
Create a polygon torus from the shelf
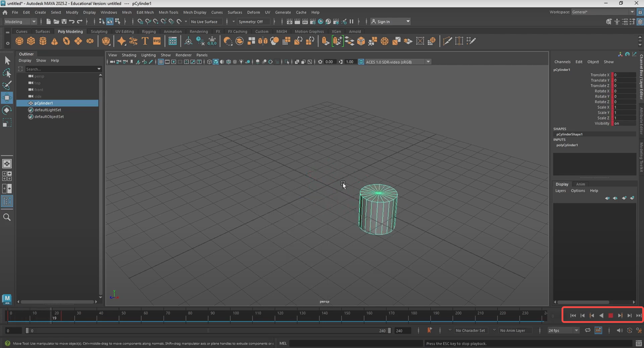66,41
